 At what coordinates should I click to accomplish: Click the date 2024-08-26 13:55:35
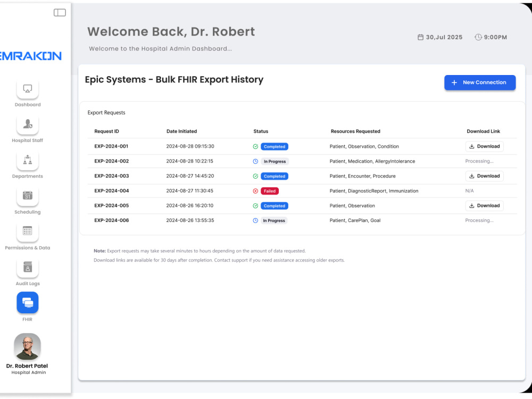[x=190, y=220]
